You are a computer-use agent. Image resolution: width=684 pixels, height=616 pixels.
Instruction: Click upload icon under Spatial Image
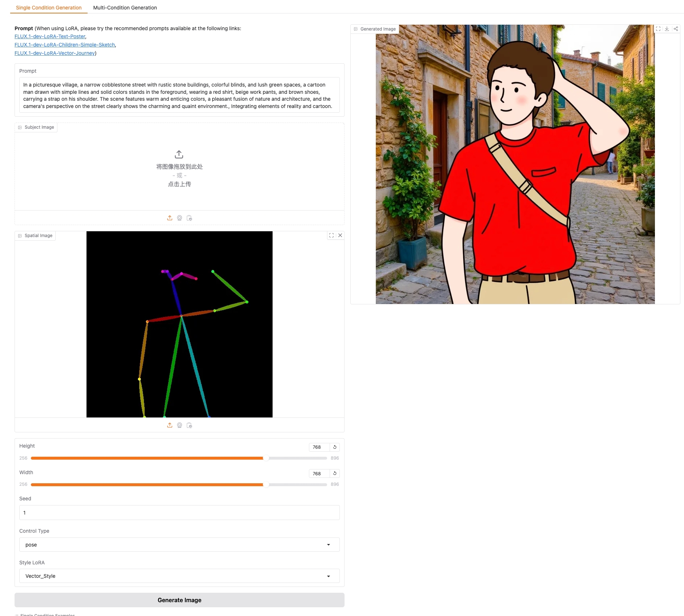tap(170, 425)
